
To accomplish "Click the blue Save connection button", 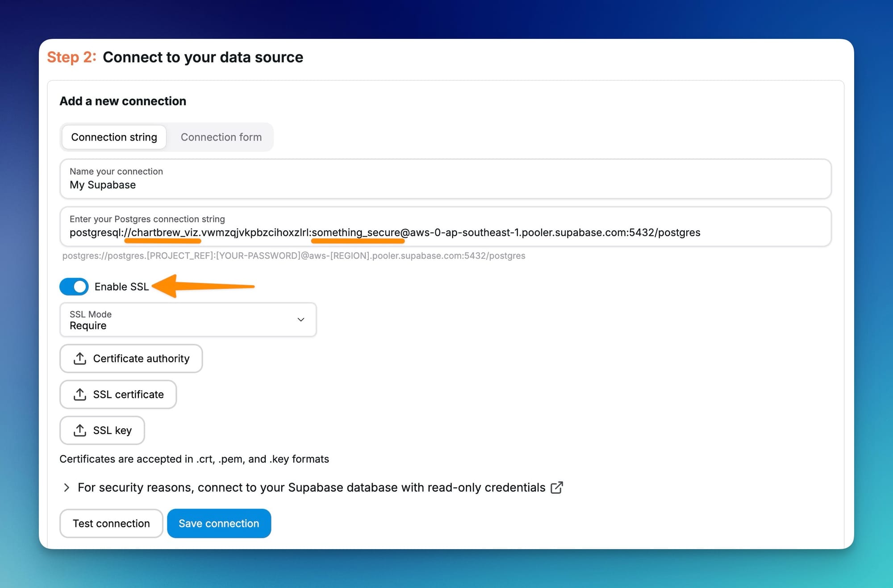I will pyautogui.click(x=219, y=523).
